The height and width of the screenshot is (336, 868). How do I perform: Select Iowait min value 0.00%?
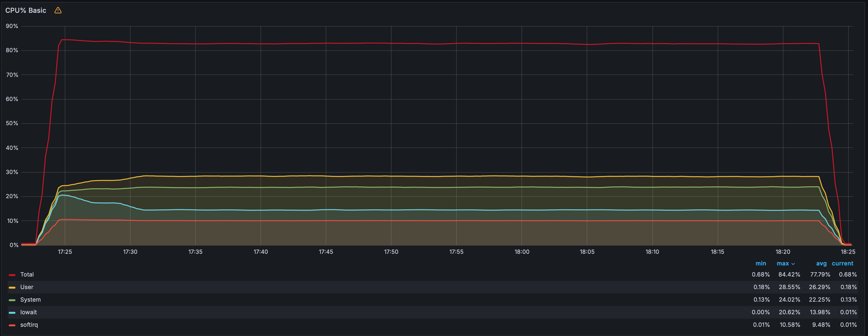(760, 312)
